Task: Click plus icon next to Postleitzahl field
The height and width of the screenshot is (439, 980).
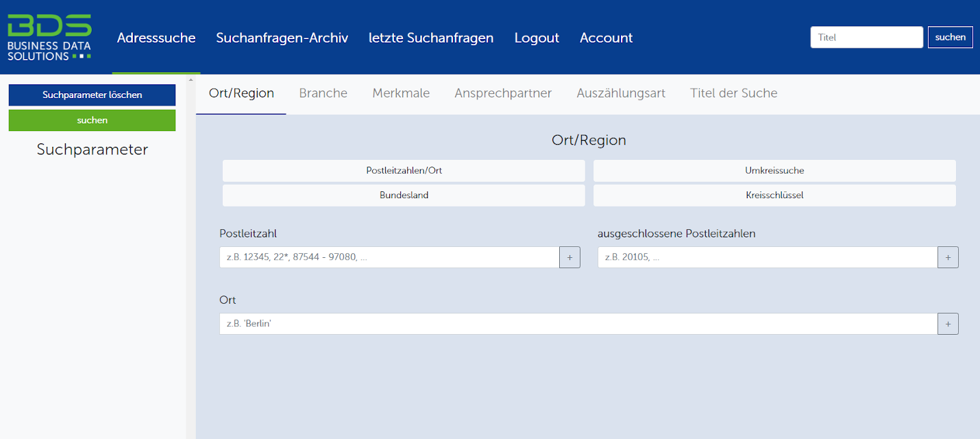Action: 569,257
